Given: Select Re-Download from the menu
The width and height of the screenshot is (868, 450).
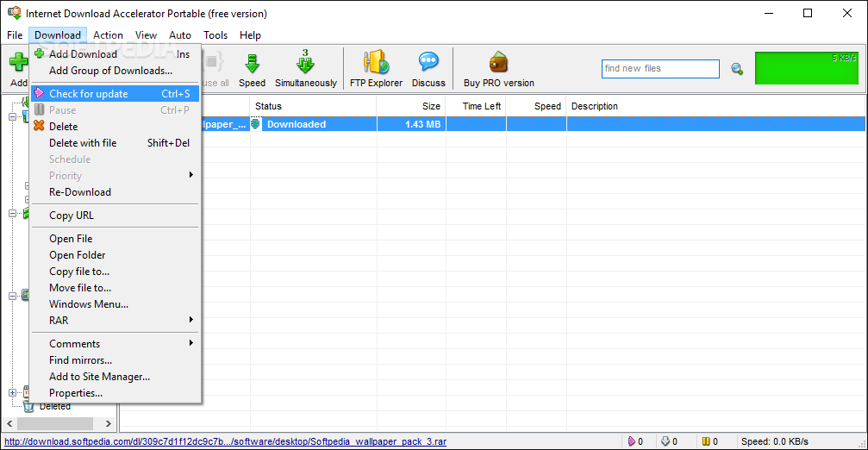Looking at the screenshot, I should pos(116,192).
